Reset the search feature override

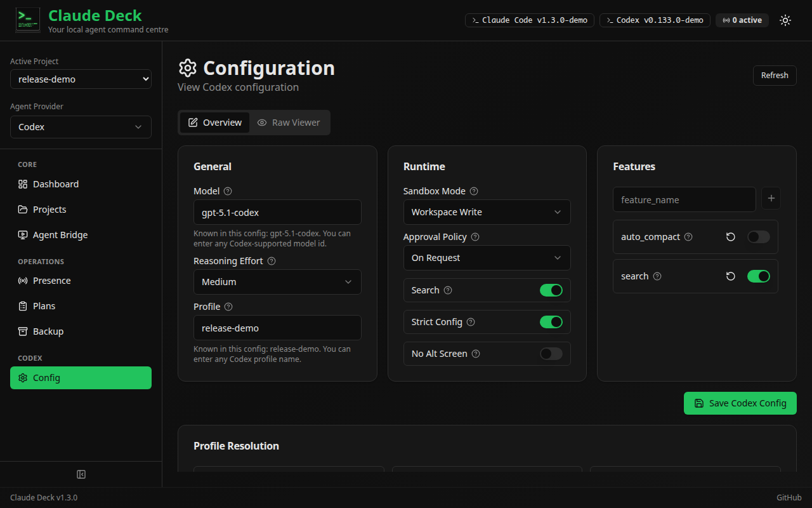click(x=731, y=276)
